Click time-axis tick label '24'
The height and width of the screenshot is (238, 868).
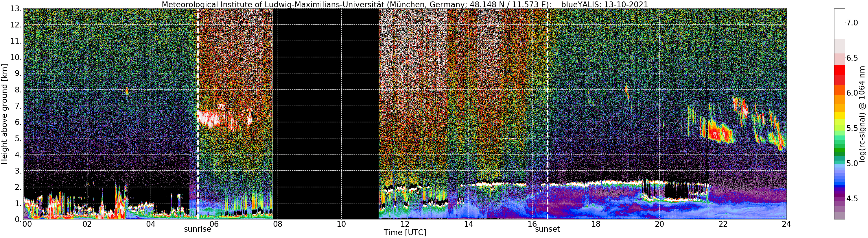point(786,224)
